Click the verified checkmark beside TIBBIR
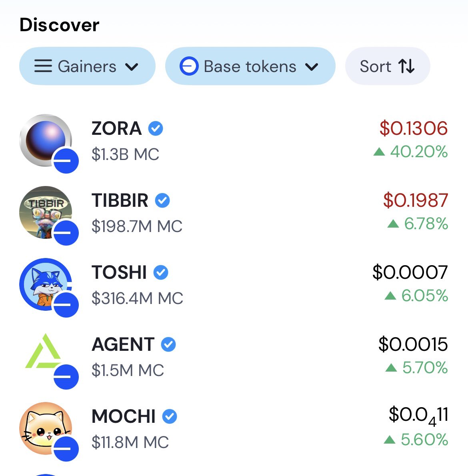Image resolution: width=468 pixels, height=476 pixels. 162,200
